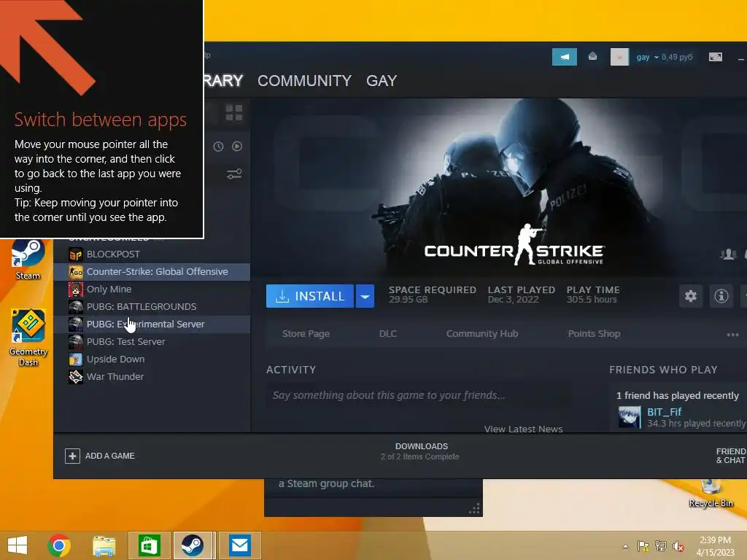
Task: Expand the install options dropdown arrow
Action: point(365,296)
